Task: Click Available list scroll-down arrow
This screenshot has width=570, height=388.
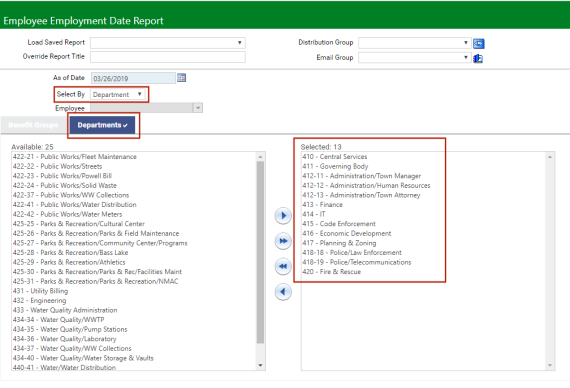Action: click(260, 365)
